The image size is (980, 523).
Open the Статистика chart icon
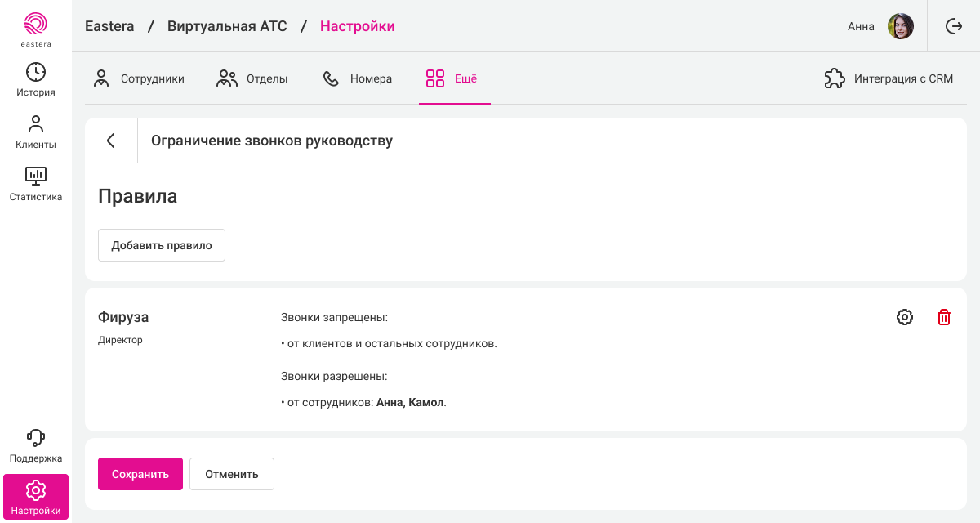point(36,176)
